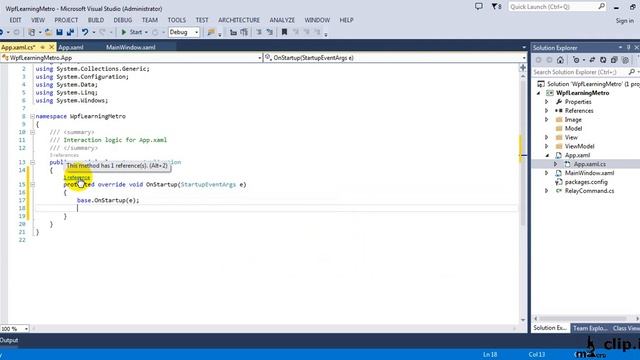Close the App.xaml.cs tab
This screenshot has height=360, width=640.
click(51, 47)
